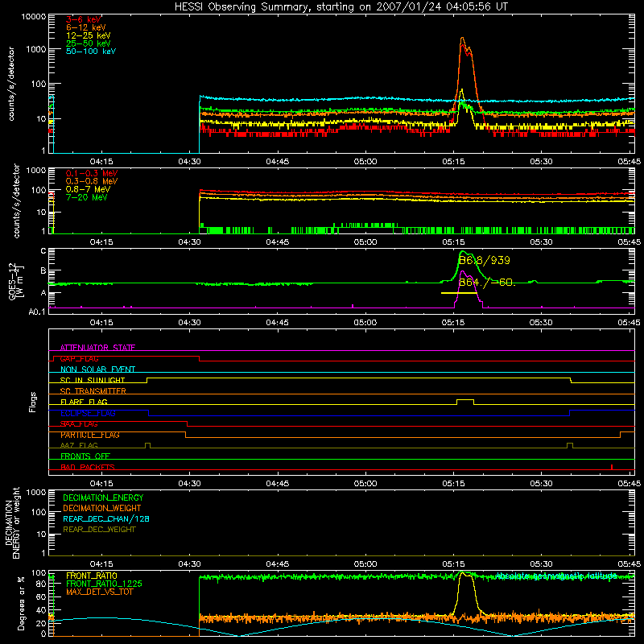Click the 10000 tick label on top plot
Screen dimensions: 644x644
coord(33,17)
